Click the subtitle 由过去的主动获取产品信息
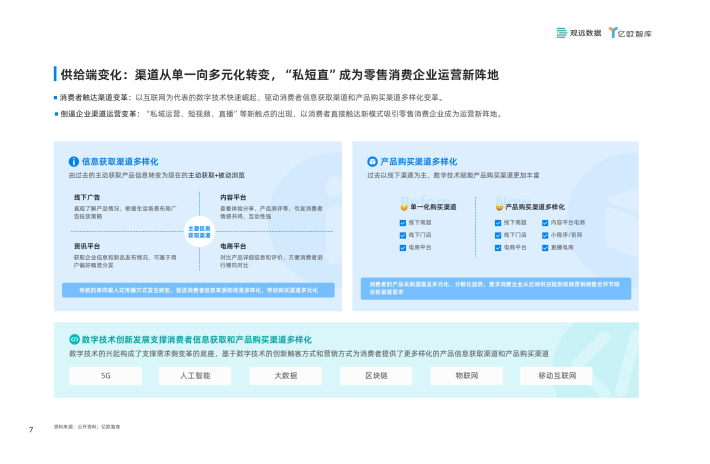Image resolution: width=710 pixels, height=464 pixels. tap(157, 175)
